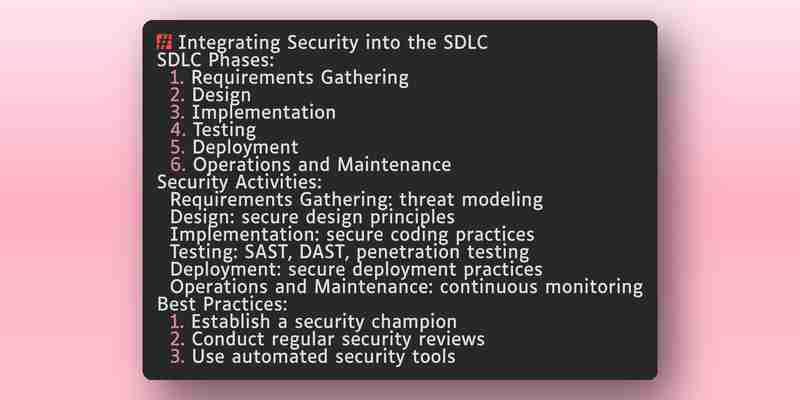The height and width of the screenshot is (400, 800).
Task: Click Conduct regular security reviews item
Action: [327, 339]
